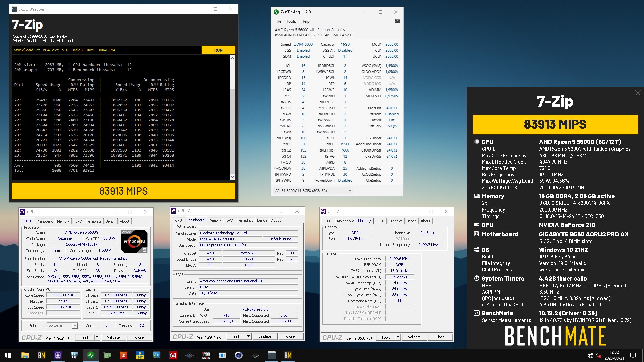Click the B550 AORUS PRO AX model field
Image resolution: width=644 pixels, height=362 pixels.
[x=230, y=239]
